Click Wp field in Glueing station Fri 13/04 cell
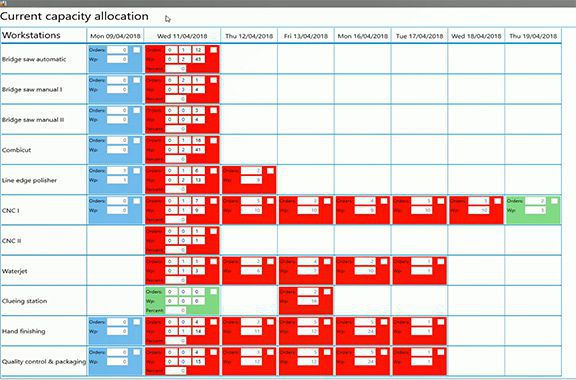Screen dimensions: 576x380 coord(308,301)
